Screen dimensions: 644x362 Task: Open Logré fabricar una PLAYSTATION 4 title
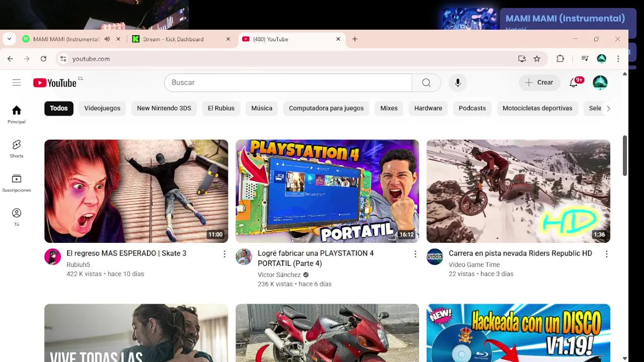point(315,258)
